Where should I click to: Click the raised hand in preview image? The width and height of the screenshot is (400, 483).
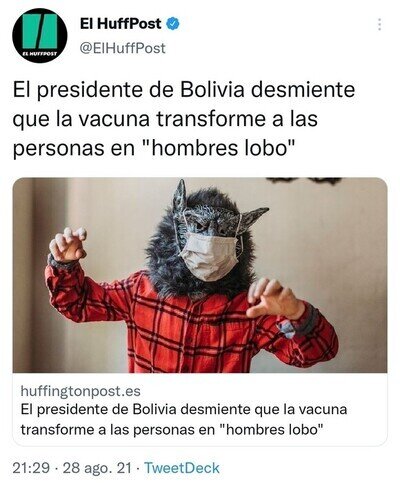[x=68, y=245]
